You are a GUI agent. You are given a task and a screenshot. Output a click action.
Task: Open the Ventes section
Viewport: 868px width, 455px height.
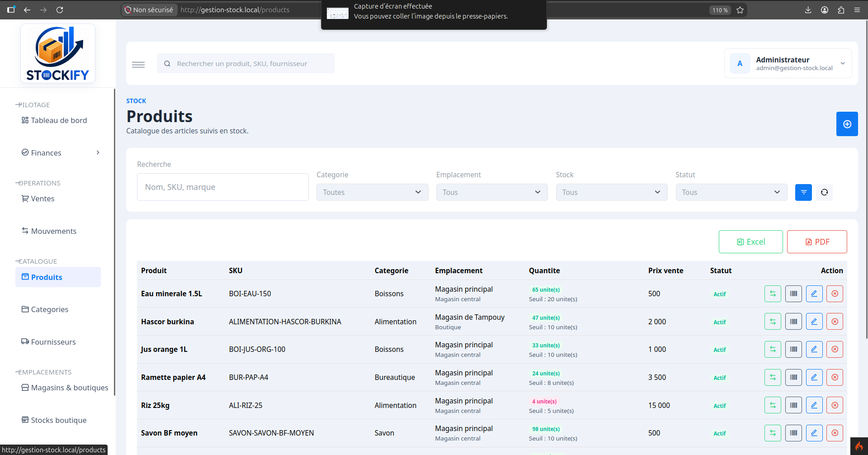38,199
